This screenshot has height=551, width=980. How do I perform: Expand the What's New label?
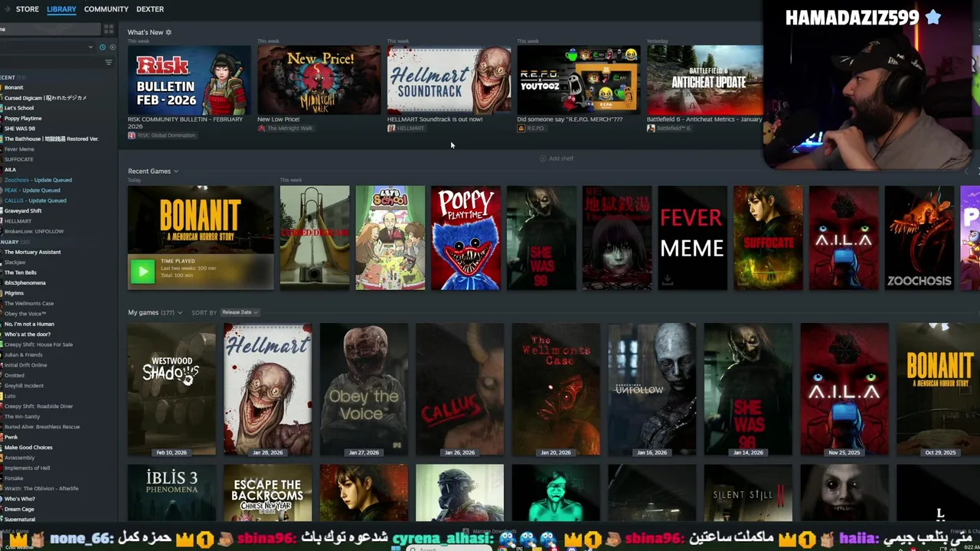coord(145,32)
